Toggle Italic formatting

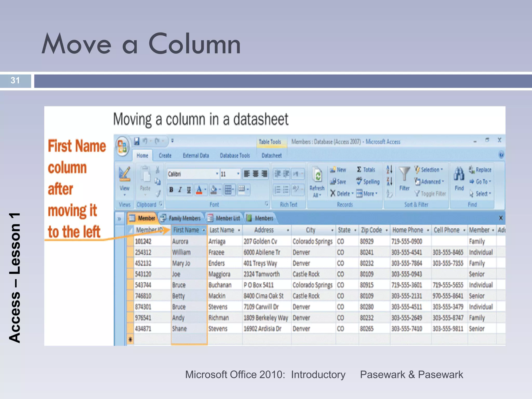tap(180, 190)
